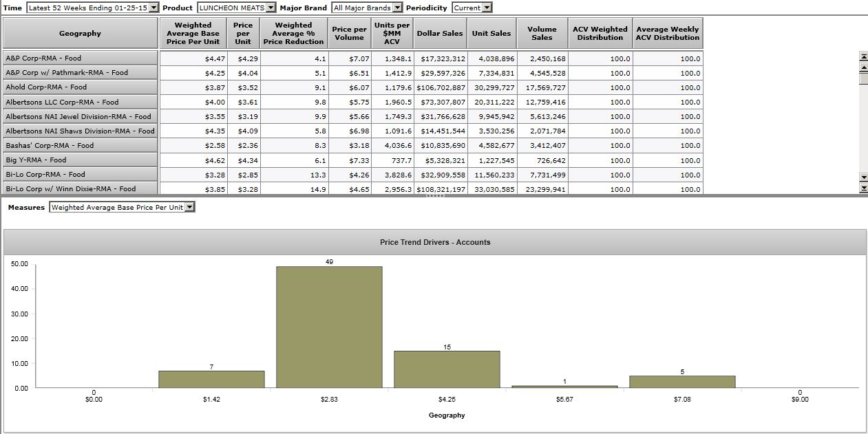Click the Dollar Sales column header
Image resolution: width=868 pixels, height=434 pixels.
(441, 34)
